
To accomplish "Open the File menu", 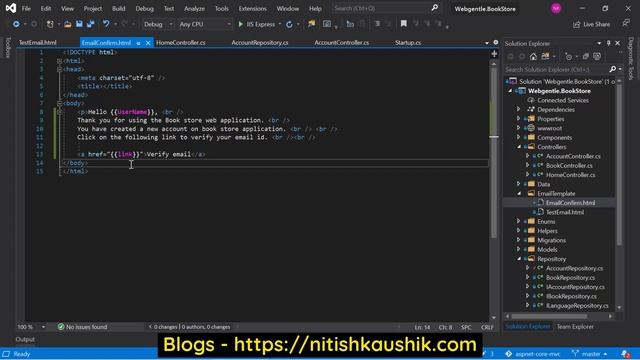I will (26, 8).
